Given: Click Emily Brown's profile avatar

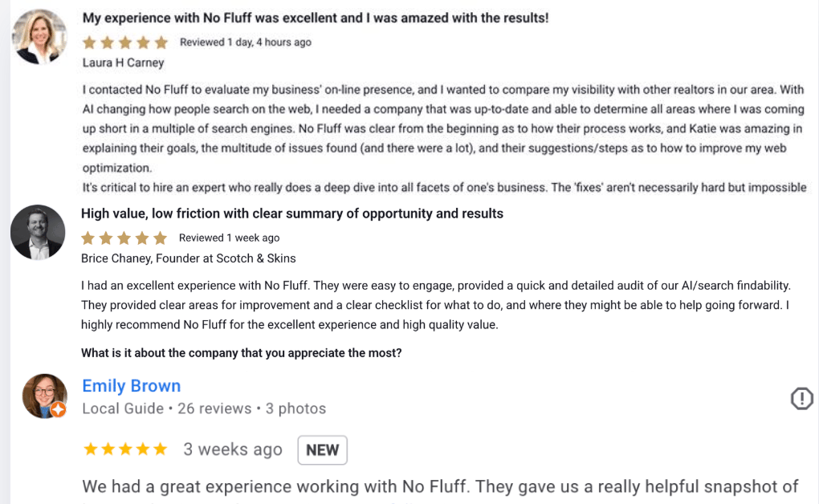Looking at the screenshot, I should tap(44, 396).
